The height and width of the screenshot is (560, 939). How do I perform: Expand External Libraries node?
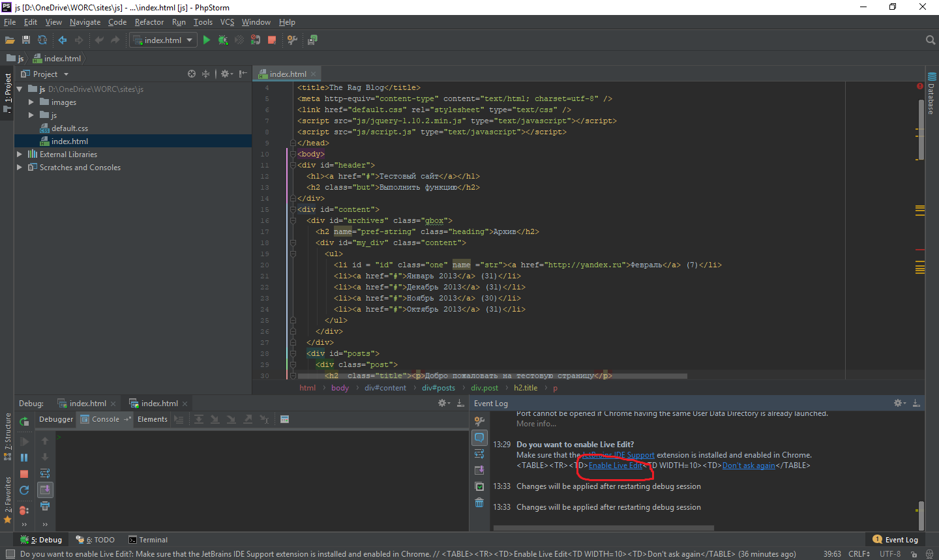pos(20,155)
